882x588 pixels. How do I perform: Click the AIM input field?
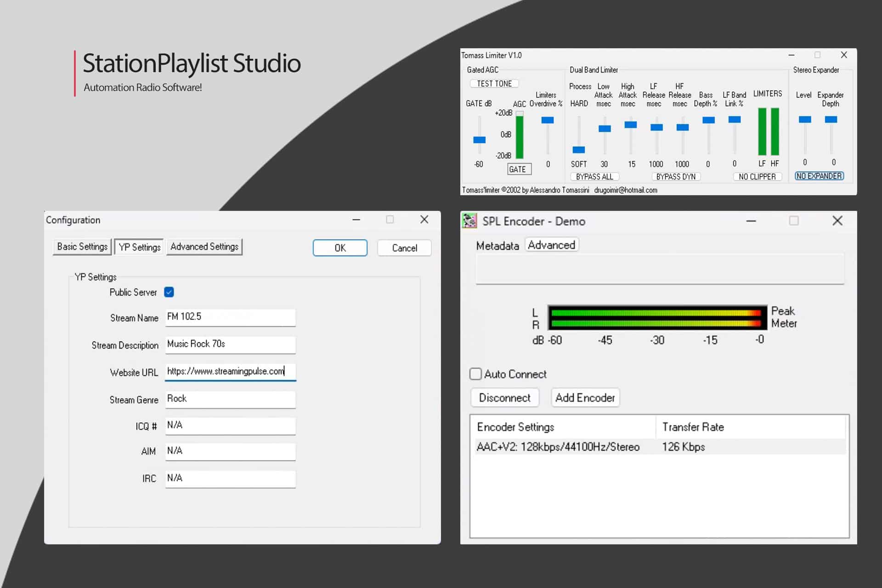point(230,452)
